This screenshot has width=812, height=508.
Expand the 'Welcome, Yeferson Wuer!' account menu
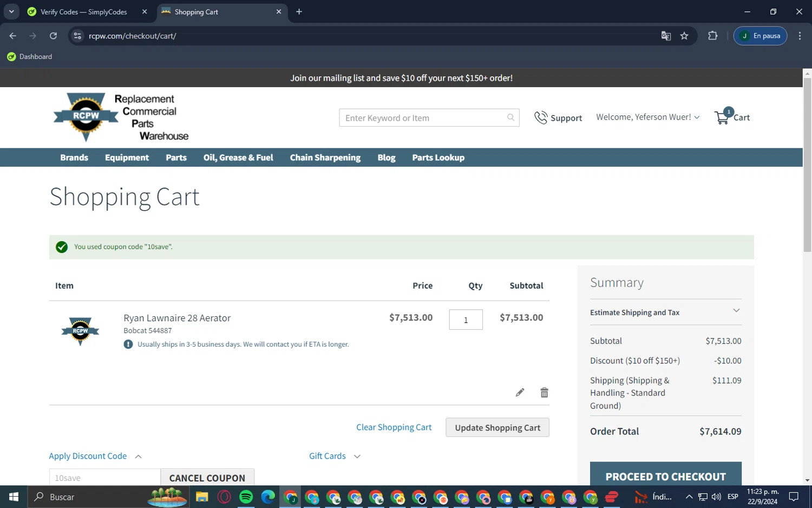(648, 117)
